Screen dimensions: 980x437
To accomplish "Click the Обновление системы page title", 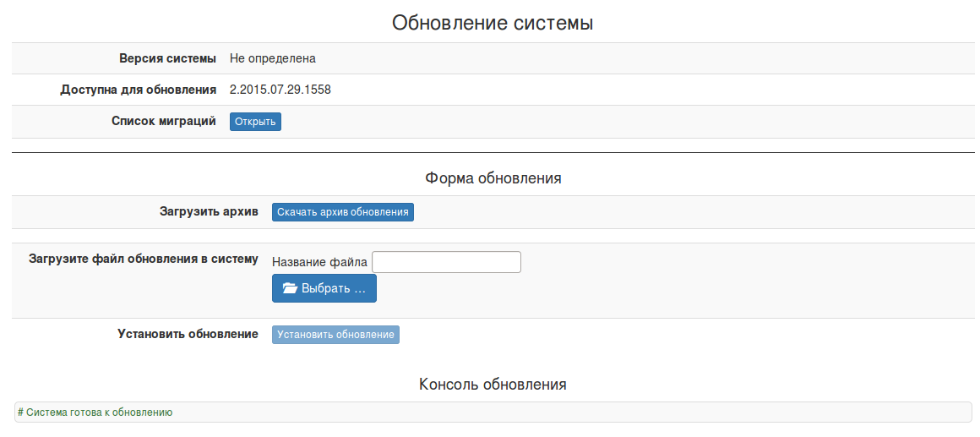I will click(x=493, y=23).
